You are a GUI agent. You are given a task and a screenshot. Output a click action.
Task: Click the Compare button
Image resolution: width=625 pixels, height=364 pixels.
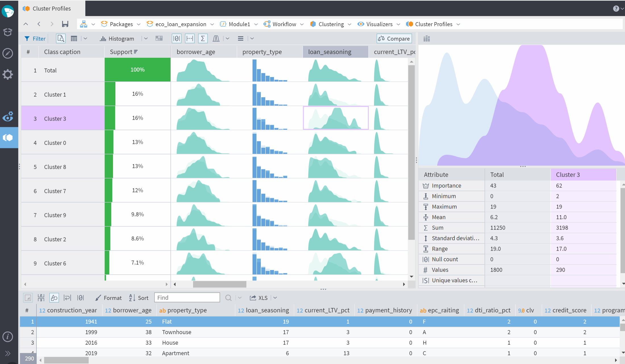click(394, 38)
